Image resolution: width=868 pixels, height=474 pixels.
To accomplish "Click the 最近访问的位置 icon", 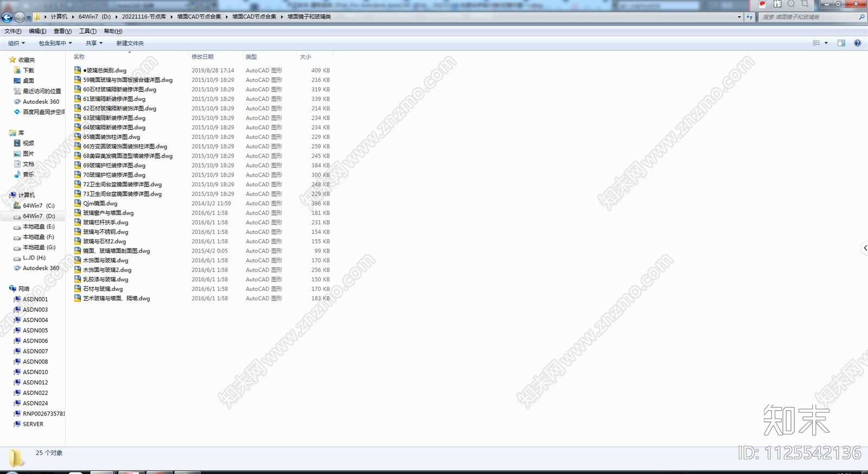I will (x=17, y=91).
